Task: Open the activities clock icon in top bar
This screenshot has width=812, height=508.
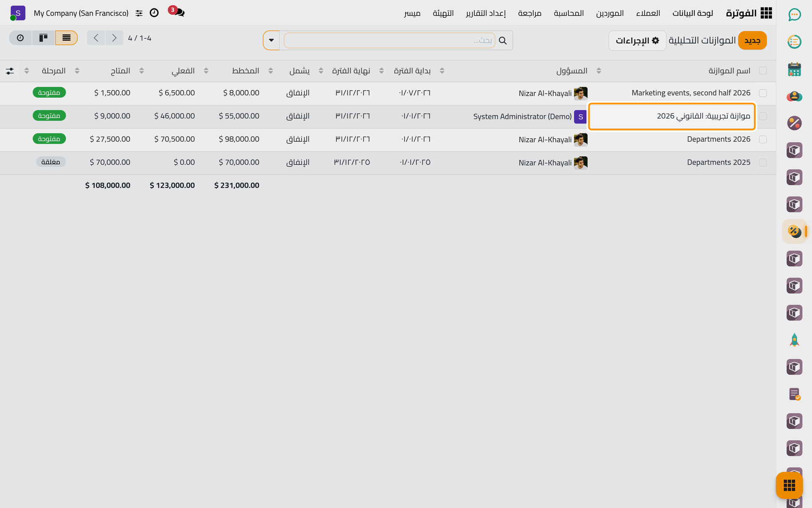Action: (154, 13)
